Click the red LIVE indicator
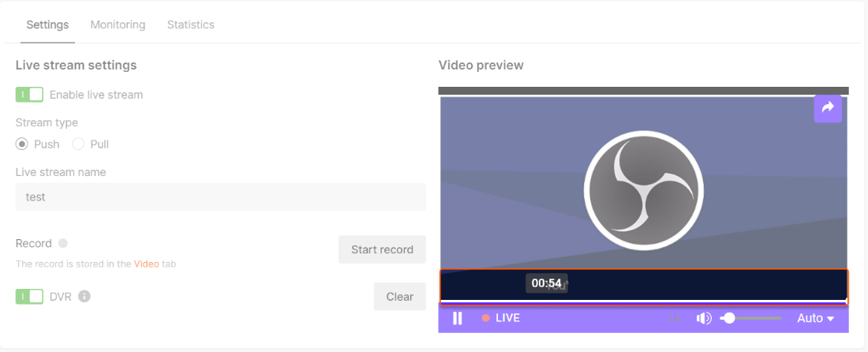 501,318
